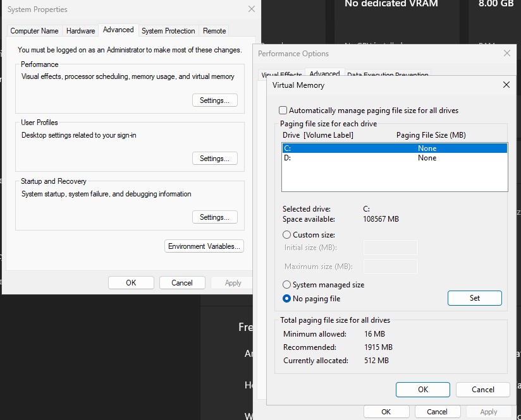The width and height of the screenshot is (521, 420).
Task: Enable automatically manage paging file size checkbox
Action: (x=283, y=111)
